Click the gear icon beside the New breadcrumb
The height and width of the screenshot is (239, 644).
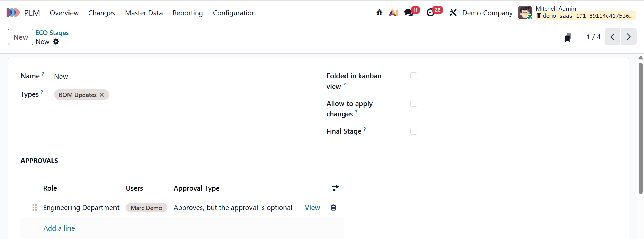tap(56, 42)
